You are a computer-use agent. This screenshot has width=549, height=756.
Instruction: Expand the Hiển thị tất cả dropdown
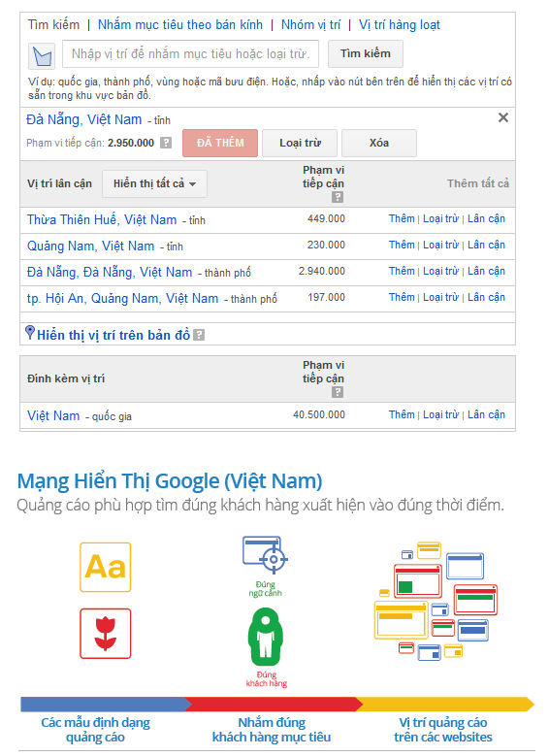tap(155, 183)
